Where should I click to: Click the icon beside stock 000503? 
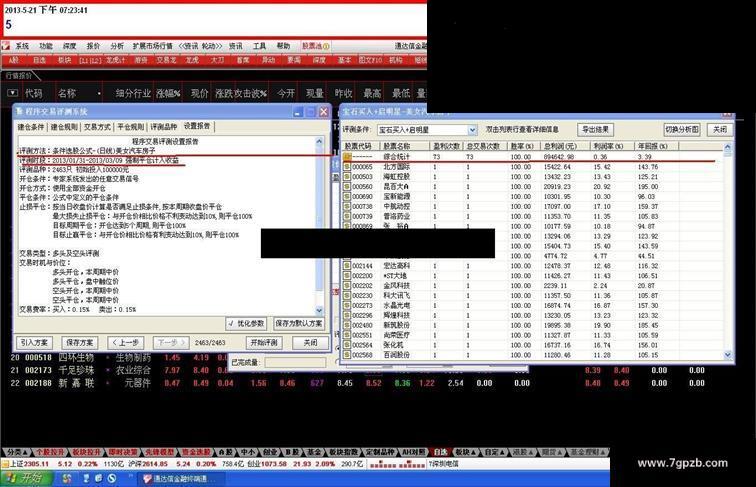[x=347, y=176]
